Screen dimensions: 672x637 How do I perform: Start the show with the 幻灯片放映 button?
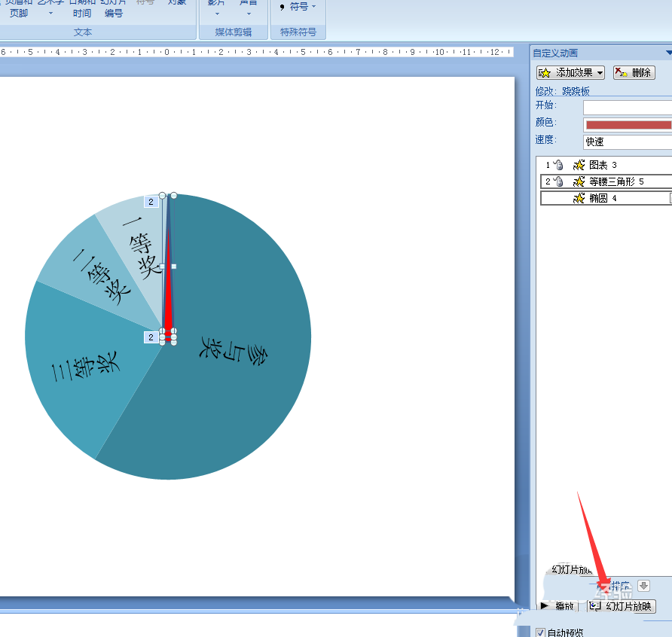622,606
